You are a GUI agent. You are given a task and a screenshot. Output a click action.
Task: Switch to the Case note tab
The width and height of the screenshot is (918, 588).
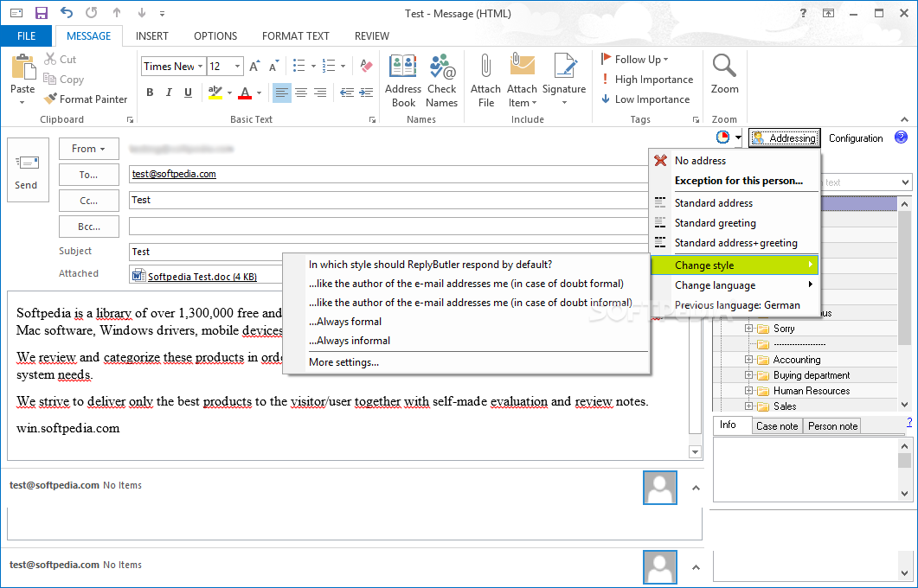[x=777, y=426]
